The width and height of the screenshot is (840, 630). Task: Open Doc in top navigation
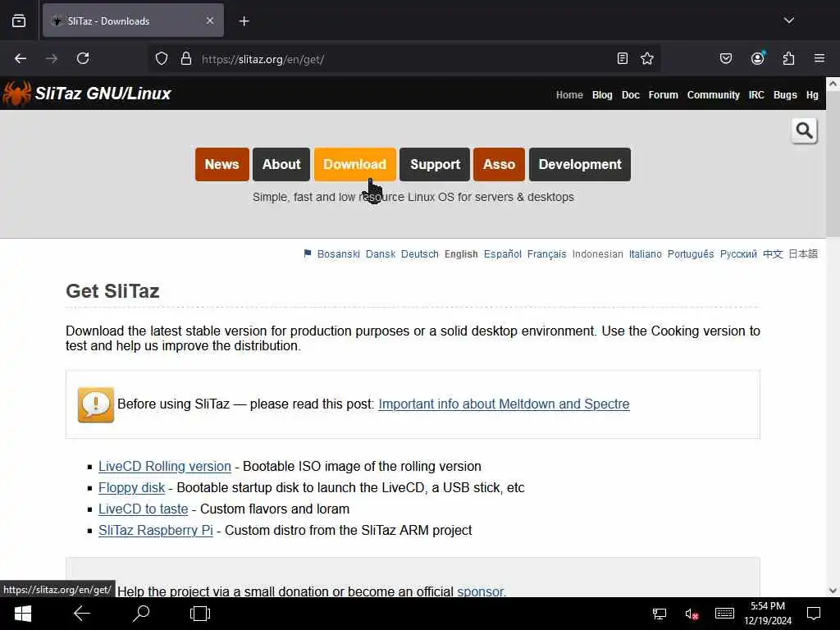[x=631, y=95]
